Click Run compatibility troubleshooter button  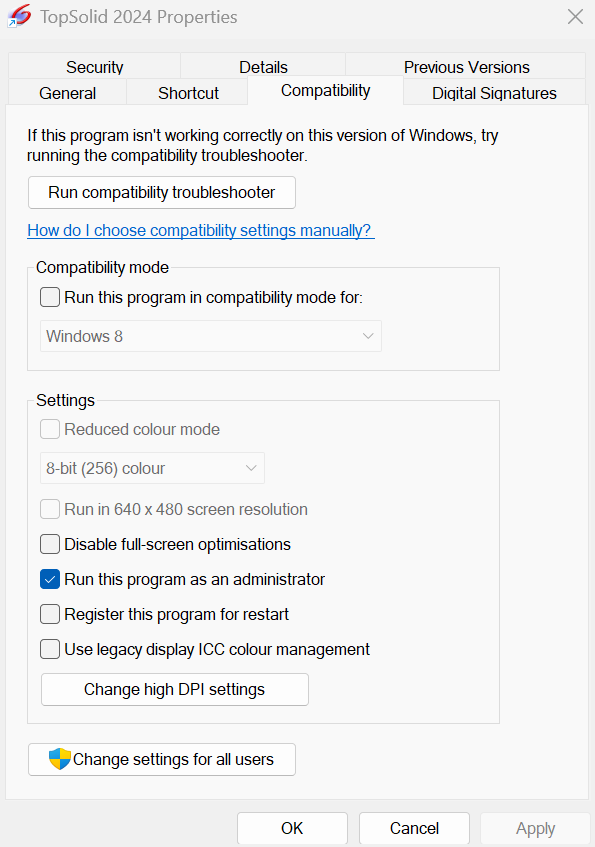pyautogui.click(x=162, y=192)
